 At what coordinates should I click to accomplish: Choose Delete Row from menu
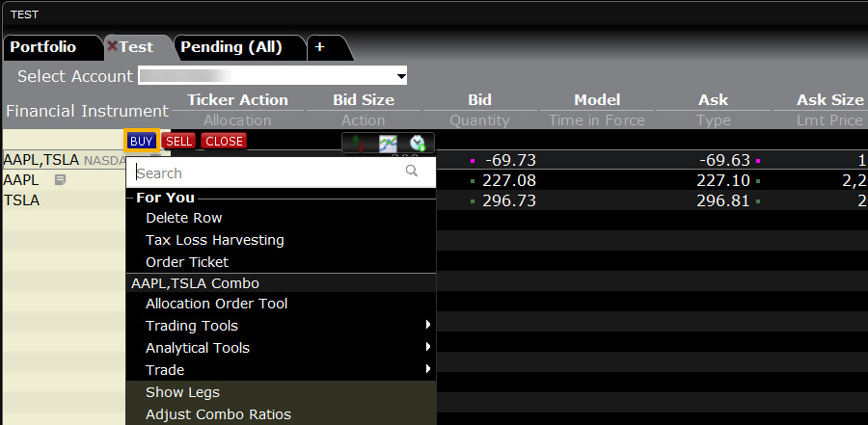(183, 218)
